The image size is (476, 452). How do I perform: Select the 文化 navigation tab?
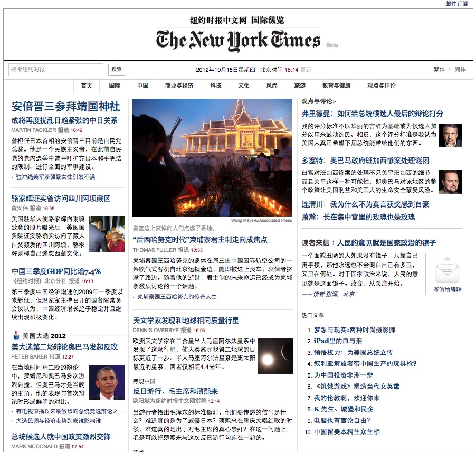[243, 86]
